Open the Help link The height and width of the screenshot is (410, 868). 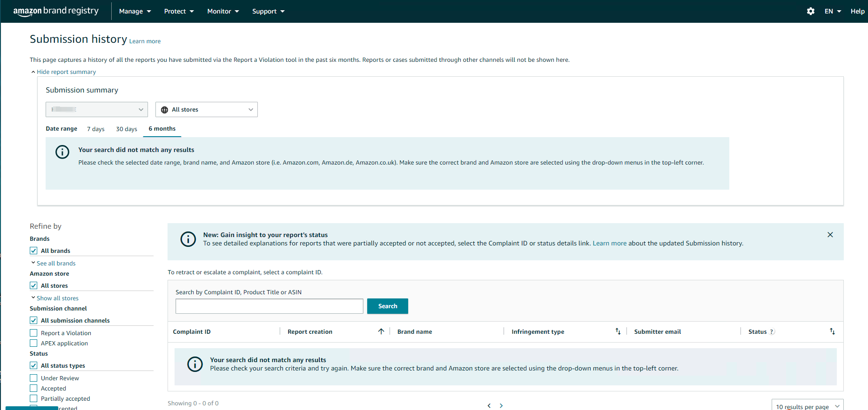click(x=857, y=11)
